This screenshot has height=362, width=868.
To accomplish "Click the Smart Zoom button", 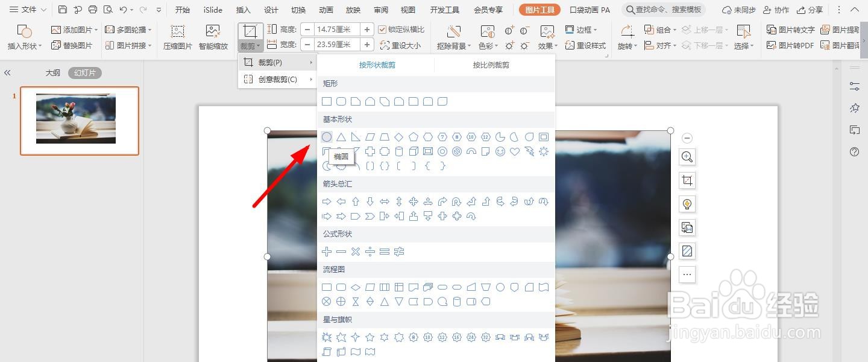I will click(213, 37).
